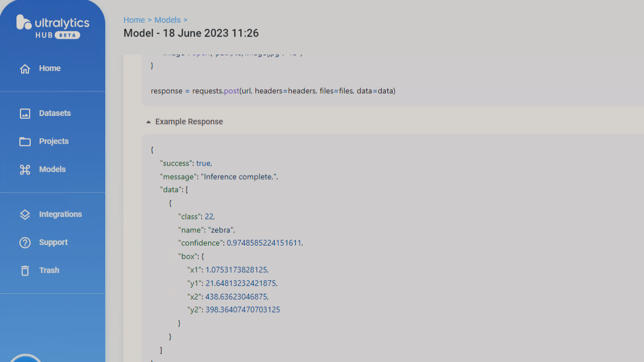
Task: Open Trash using the trash bin icon
Action: click(x=25, y=270)
